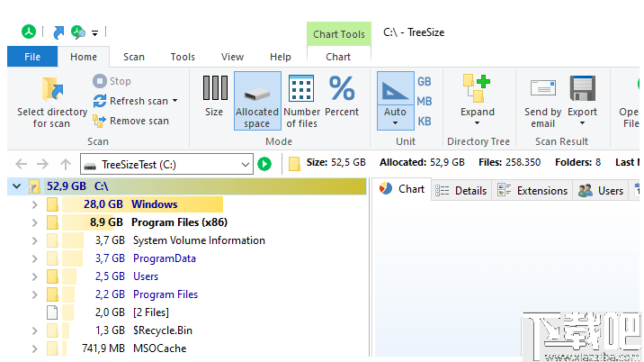Toggle Allocated space mode

pyautogui.click(x=257, y=100)
